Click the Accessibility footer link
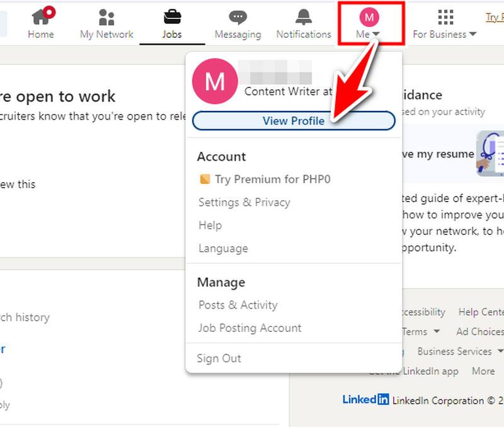The image size is (504, 427). tap(423, 312)
